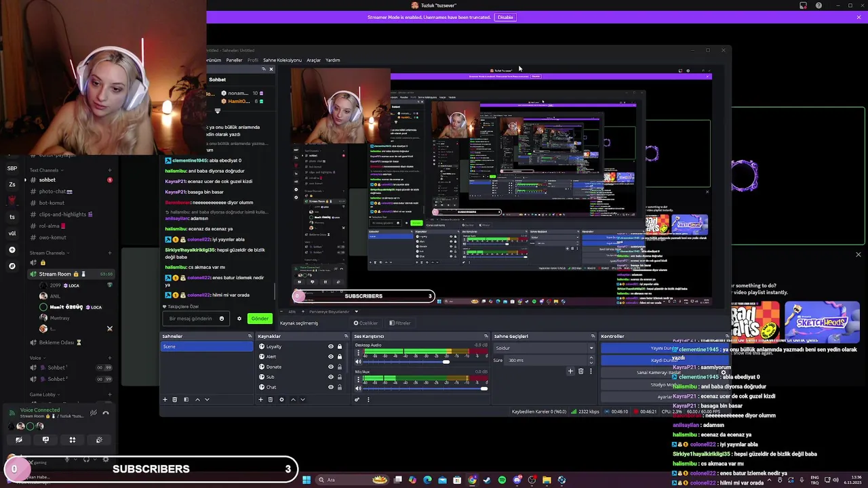
Task: Select Scene in Sahneler list
Action: tap(207, 346)
